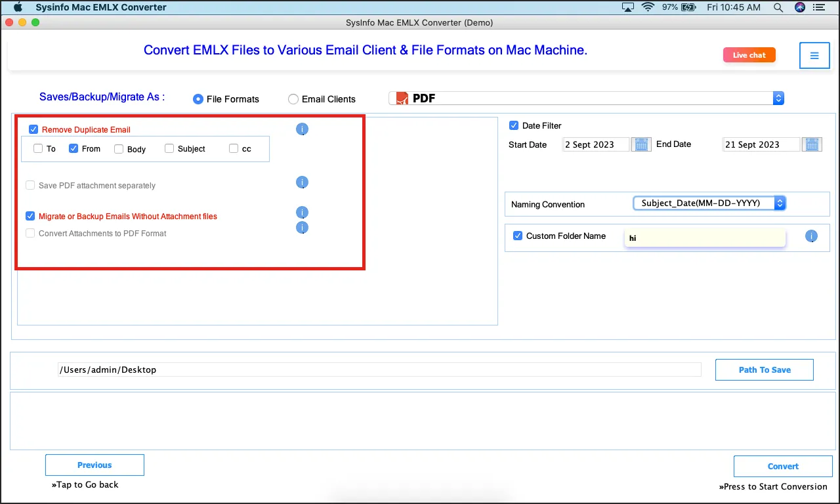Check the To duplicate criterion
Viewport: 840px width, 504px height.
pyautogui.click(x=39, y=148)
